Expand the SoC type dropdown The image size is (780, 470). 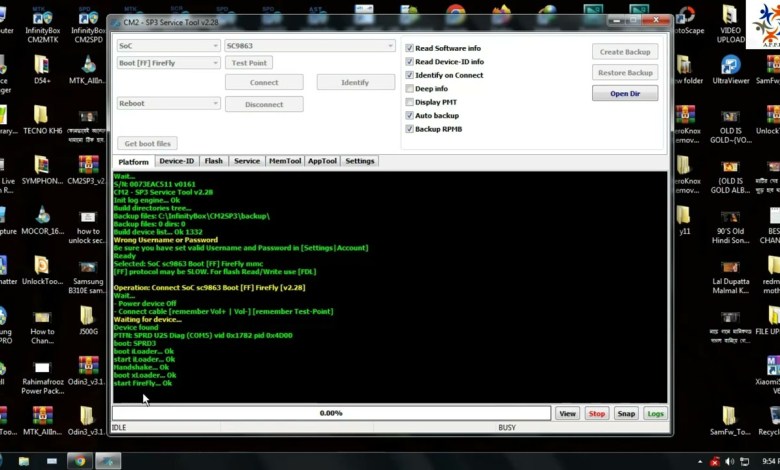click(168, 46)
